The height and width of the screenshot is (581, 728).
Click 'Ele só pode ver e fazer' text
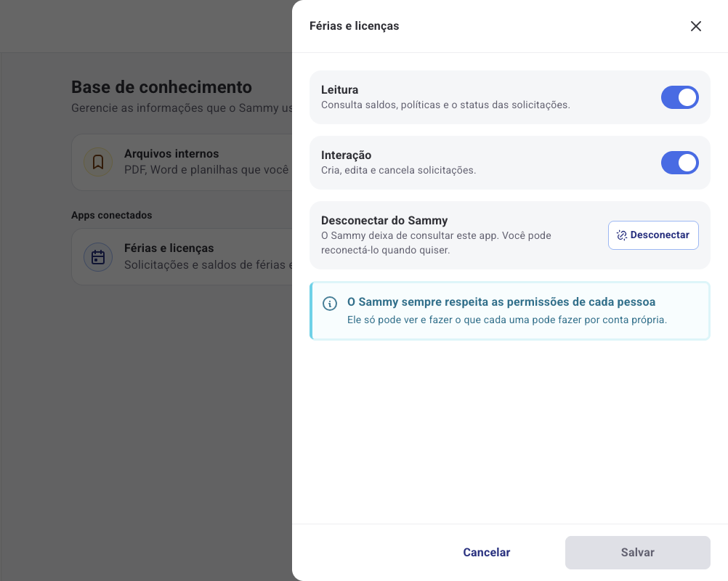click(x=507, y=320)
